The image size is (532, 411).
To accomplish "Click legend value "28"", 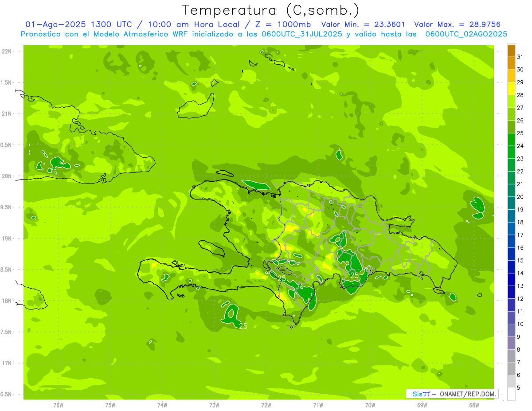I will click(520, 95).
